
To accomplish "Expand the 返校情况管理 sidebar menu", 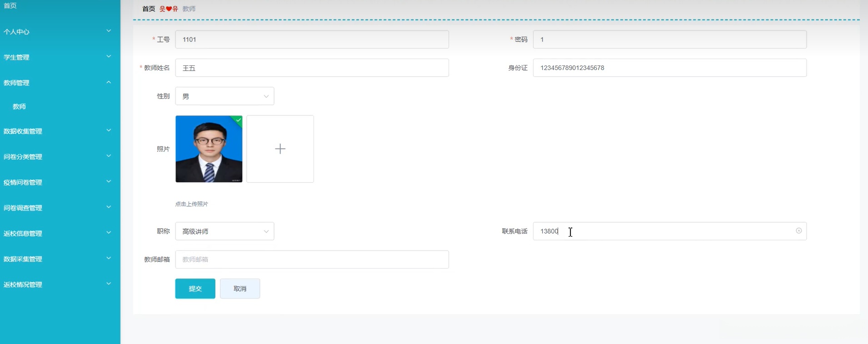I will coord(60,284).
